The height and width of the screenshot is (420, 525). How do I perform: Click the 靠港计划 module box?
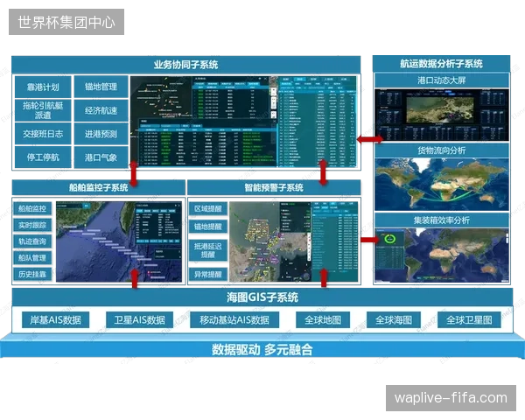pyautogui.click(x=43, y=87)
